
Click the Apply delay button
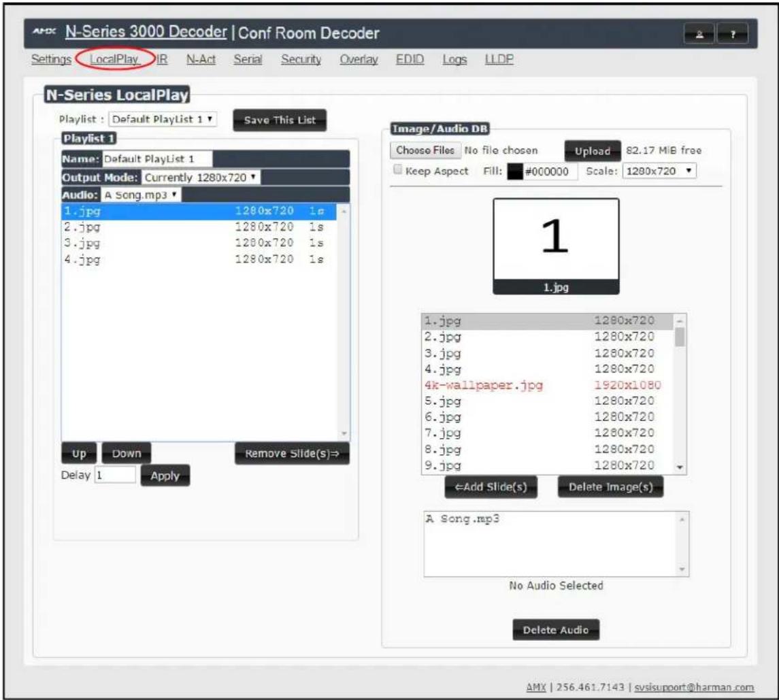(x=165, y=476)
